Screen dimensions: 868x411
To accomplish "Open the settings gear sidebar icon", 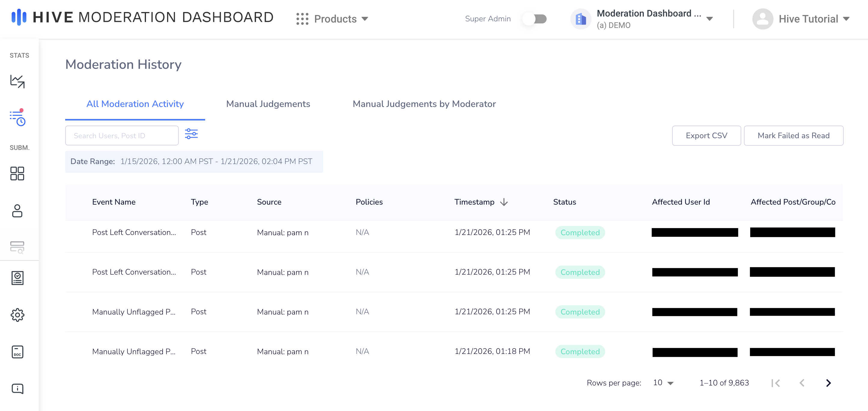I will pyautogui.click(x=17, y=315).
